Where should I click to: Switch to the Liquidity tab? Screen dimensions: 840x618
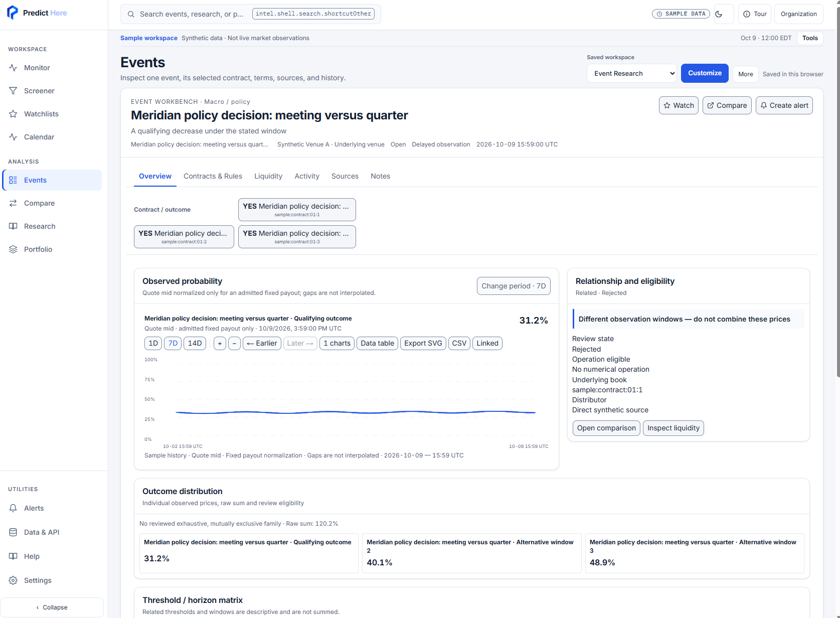coord(268,176)
